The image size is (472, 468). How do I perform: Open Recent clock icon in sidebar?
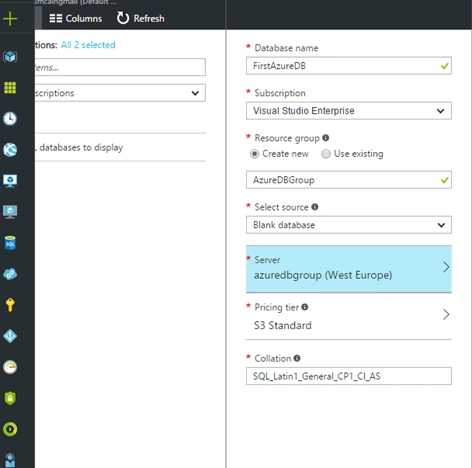(10, 119)
